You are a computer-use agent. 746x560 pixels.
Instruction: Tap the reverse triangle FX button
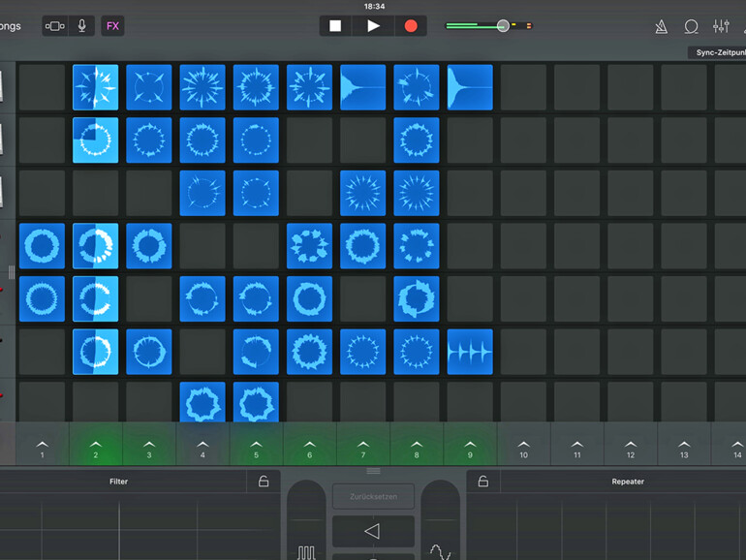[373, 531]
